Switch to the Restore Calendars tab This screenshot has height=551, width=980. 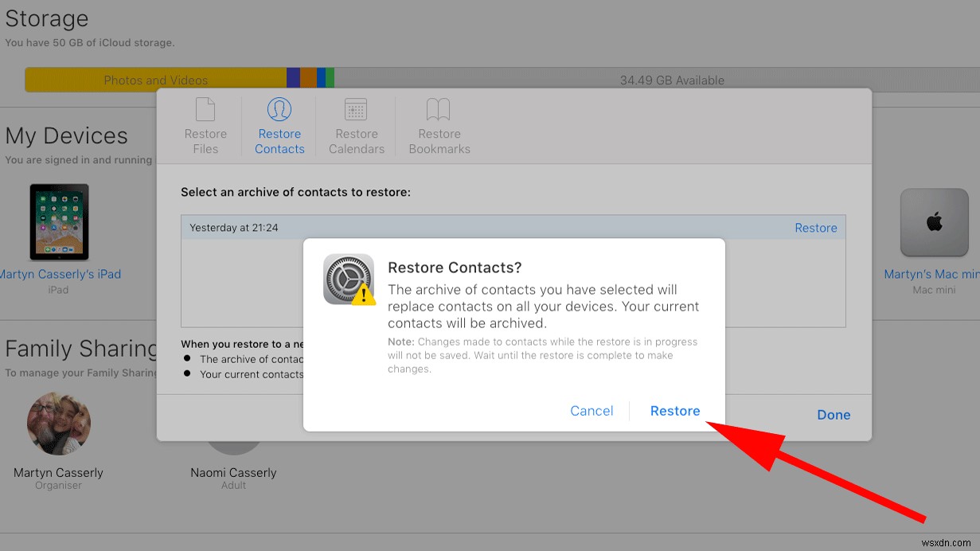click(356, 126)
